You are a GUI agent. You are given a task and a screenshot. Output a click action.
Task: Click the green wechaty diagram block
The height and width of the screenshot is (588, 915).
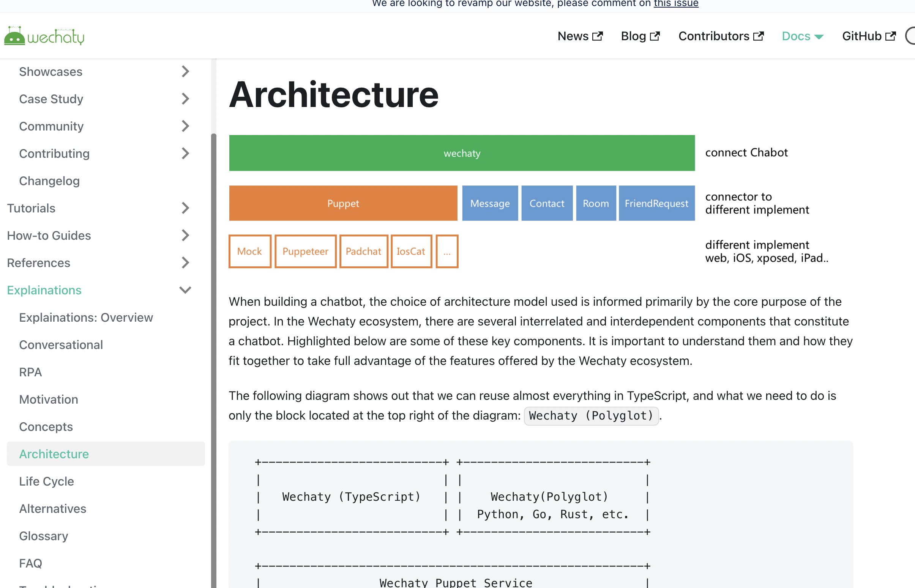click(x=462, y=153)
